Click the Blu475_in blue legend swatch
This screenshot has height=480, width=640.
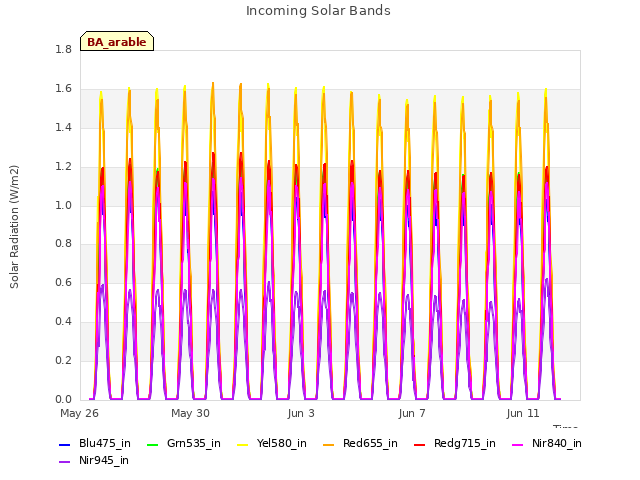coord(65,444)
